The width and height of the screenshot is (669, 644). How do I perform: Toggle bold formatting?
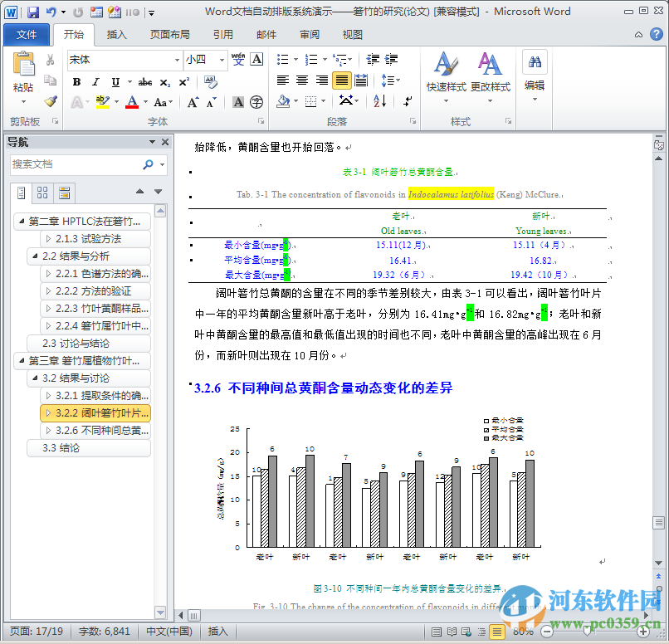pyautogui.click(x=76, y=82)
